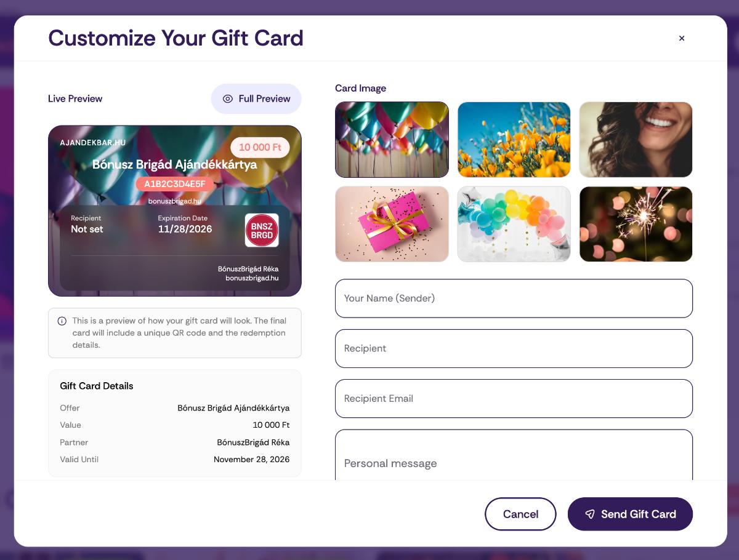
Task: Select the orange flowers card image
Action: pos(514,140)
